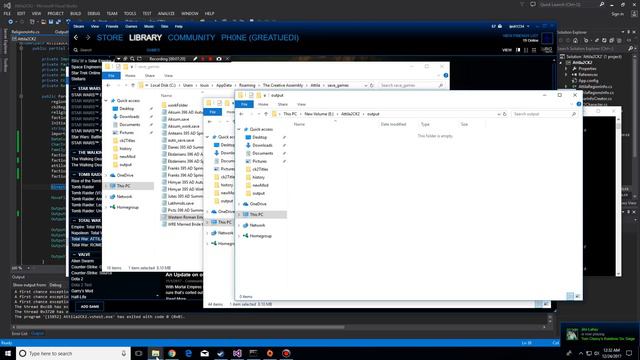640x360 pixels.
Task: Click the recording bar magnifier icon
Action: (132, 59)
